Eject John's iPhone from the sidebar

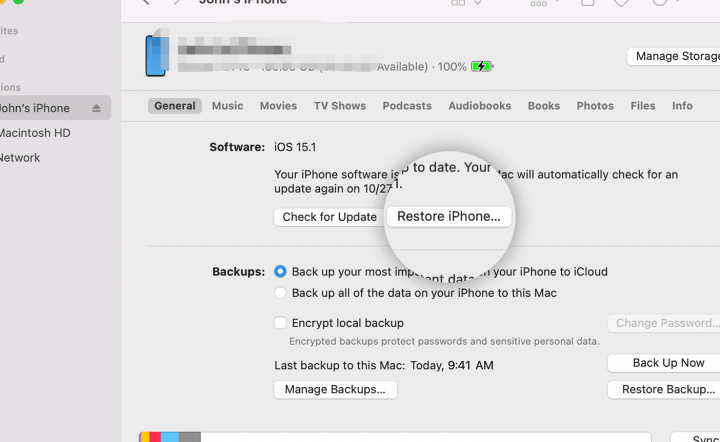click(x=96, y=108)
